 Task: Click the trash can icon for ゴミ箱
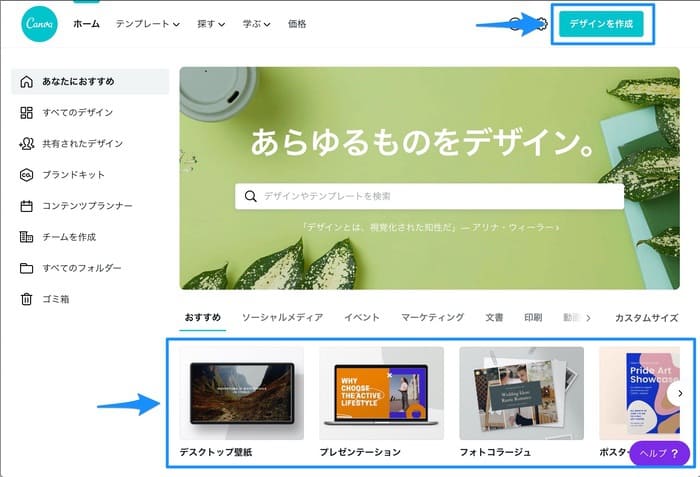click(27, 299)
